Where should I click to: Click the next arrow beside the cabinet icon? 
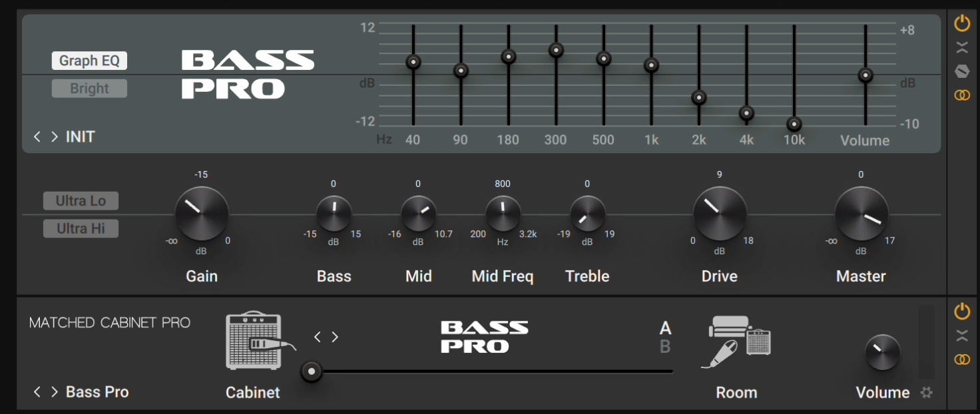(335, 337)
